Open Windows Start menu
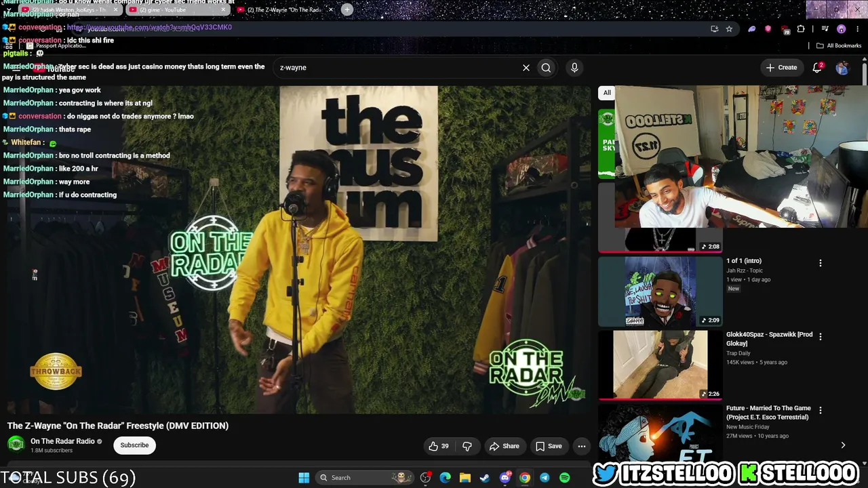Screen dimensions: 868x488 [304, 478]
